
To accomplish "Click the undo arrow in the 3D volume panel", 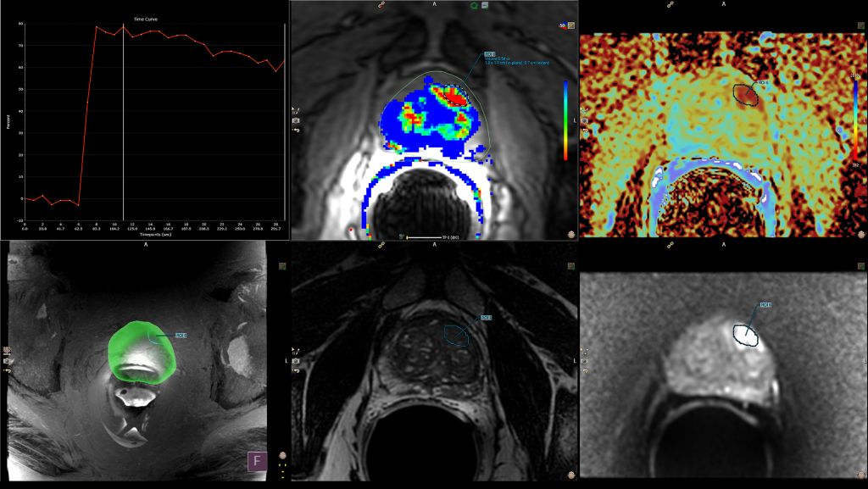I will click(x=7, y=370).
